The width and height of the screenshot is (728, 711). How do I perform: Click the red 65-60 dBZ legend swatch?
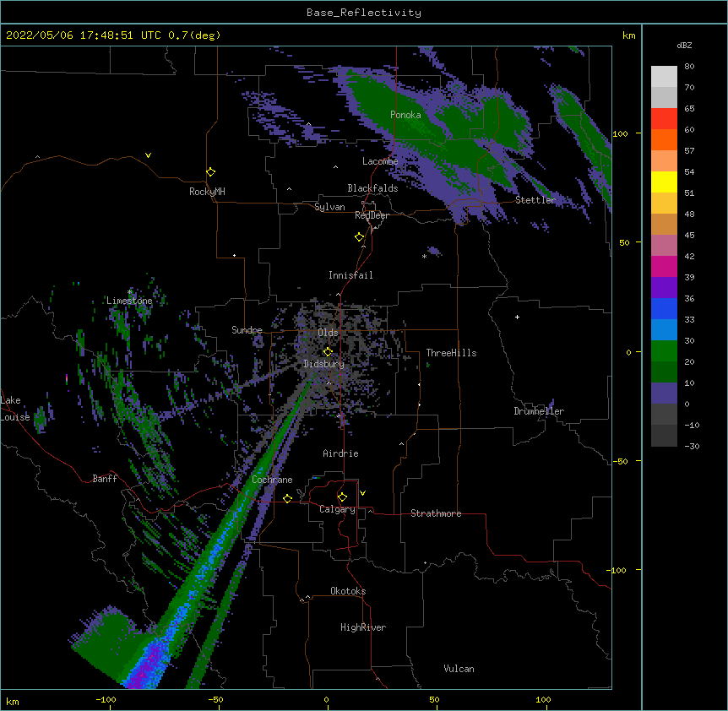coord(664,118)
